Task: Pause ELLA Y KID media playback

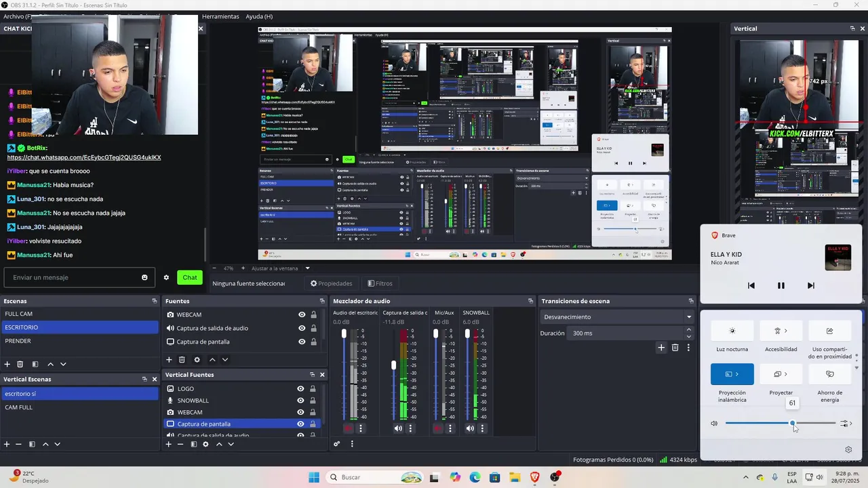Action: pos(781,285)
